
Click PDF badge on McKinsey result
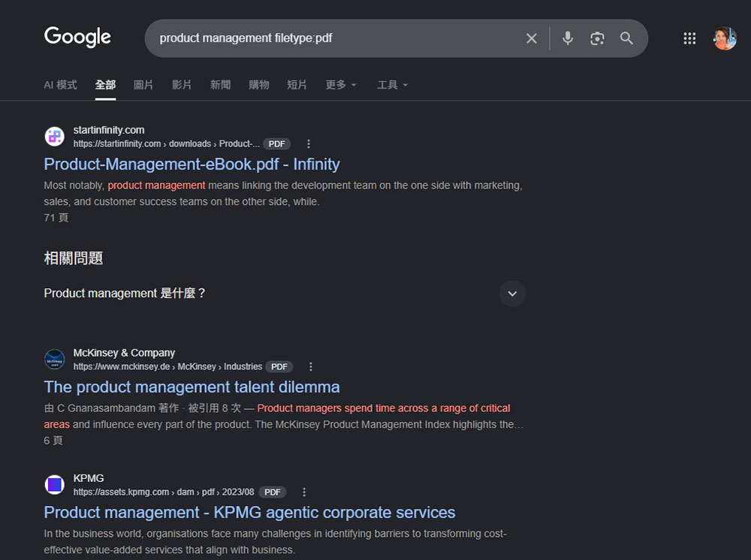point(279,366)
